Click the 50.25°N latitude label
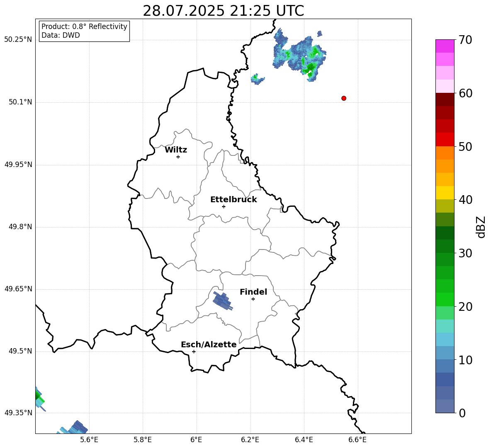 click(18, 40)
